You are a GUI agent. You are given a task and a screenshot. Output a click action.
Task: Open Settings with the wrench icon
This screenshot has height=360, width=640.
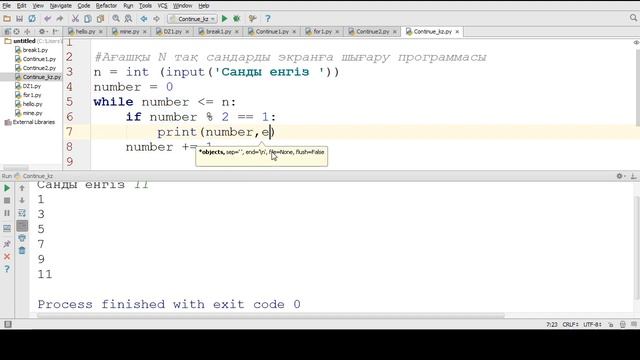[x=253, y=19]
